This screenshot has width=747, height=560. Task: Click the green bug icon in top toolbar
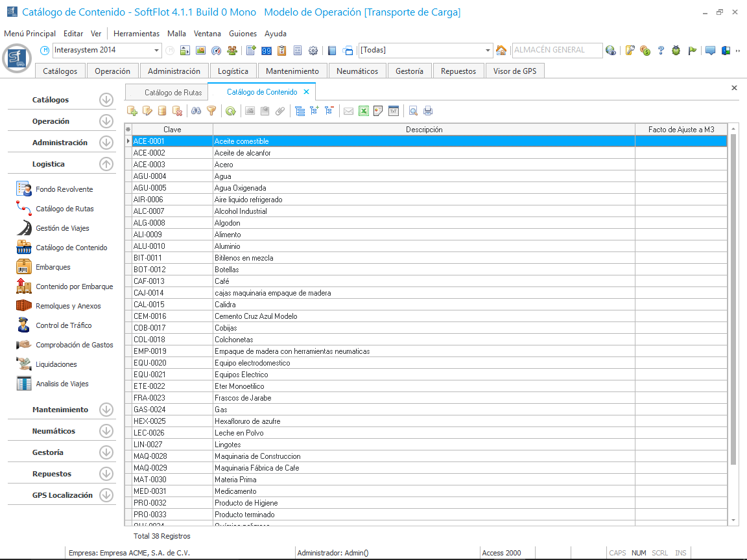(676, 51)
